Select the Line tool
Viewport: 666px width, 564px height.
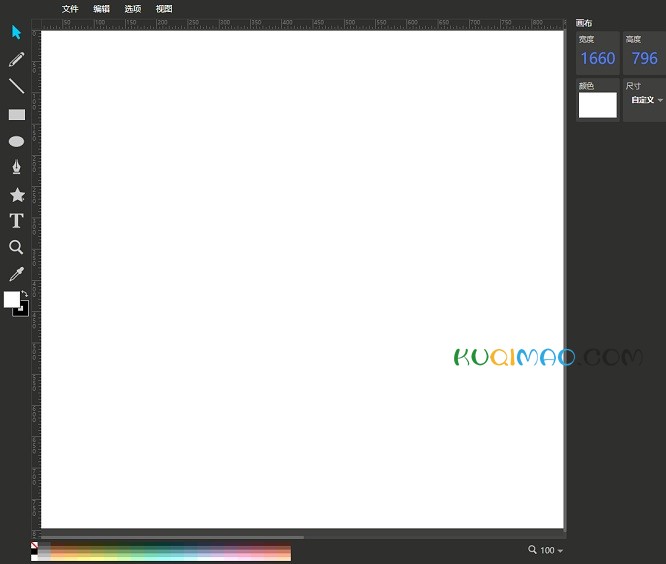click(17, 86)
